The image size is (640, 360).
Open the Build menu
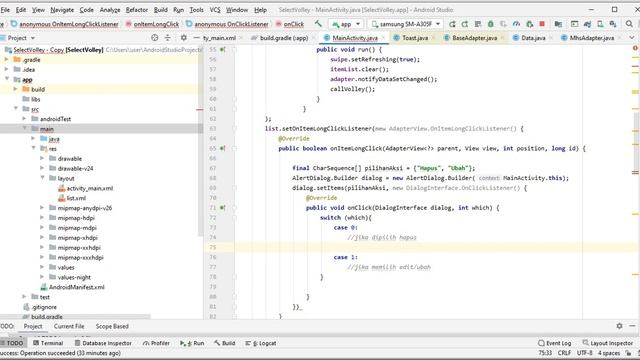click(160, 10)
